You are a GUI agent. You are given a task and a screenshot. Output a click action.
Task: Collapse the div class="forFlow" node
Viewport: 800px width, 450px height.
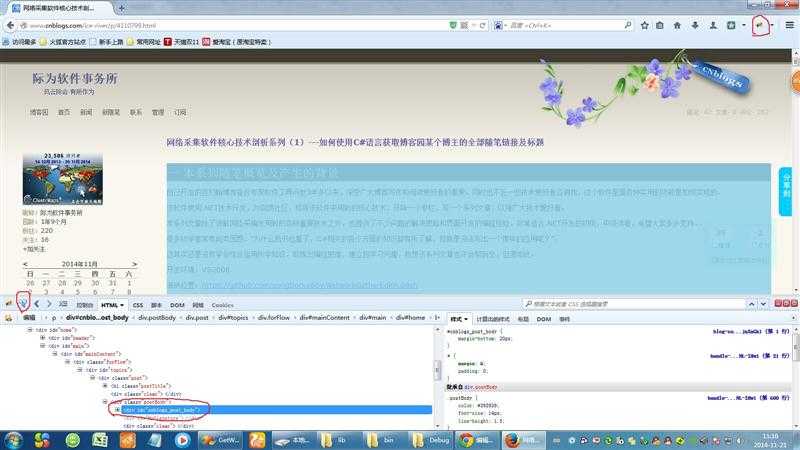(67, 362)
